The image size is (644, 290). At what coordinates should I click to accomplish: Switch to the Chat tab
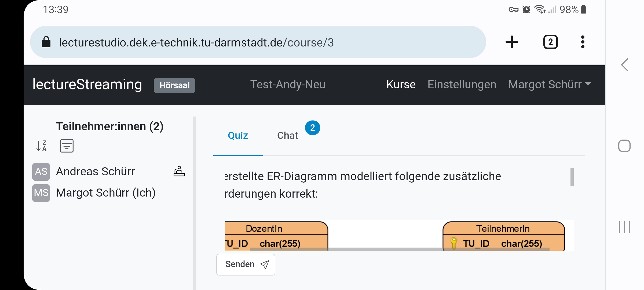287,136
